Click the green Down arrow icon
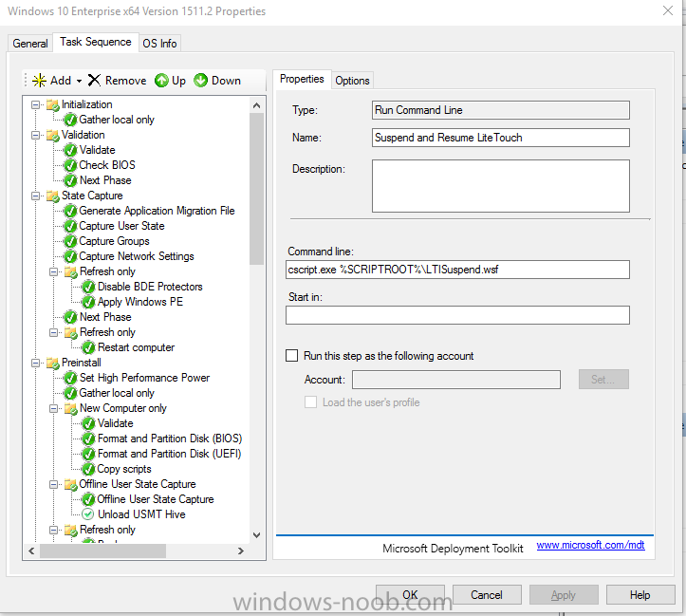This screenshot has width=686, height=616. point(201,81)
